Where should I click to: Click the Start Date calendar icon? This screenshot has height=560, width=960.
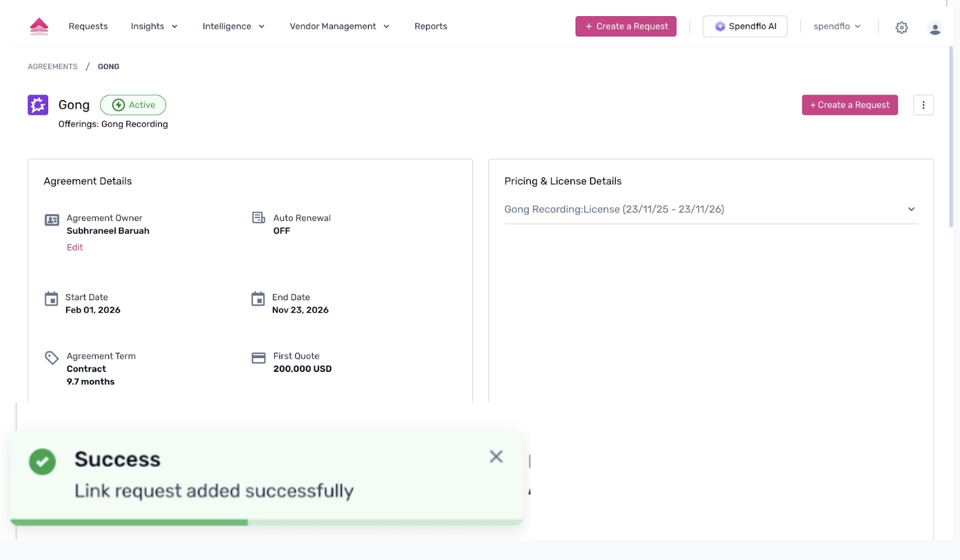tap(52, 299)
